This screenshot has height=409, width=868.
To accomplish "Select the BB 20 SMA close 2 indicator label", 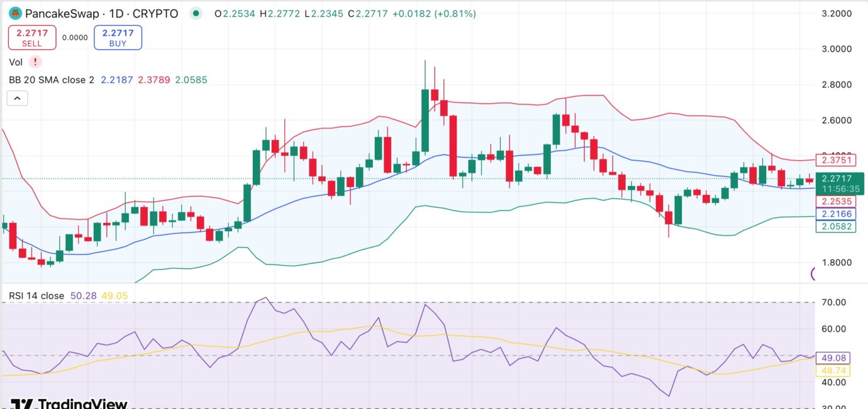I will 52,80.
